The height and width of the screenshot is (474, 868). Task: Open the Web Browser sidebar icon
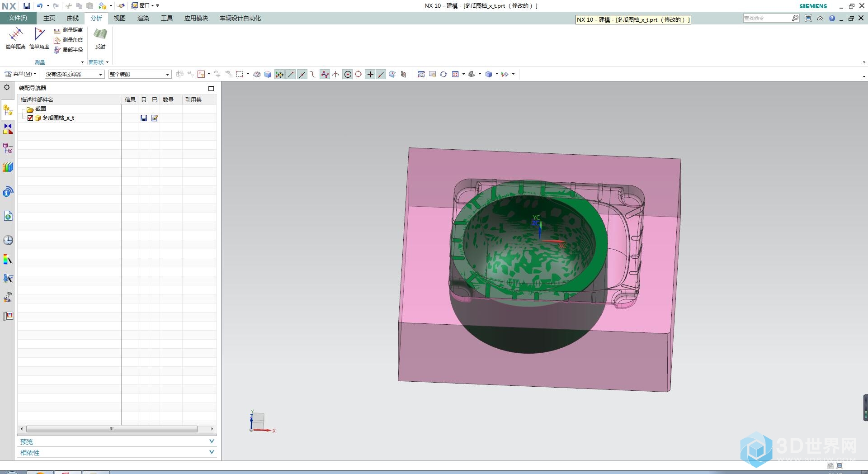[8, 216]
